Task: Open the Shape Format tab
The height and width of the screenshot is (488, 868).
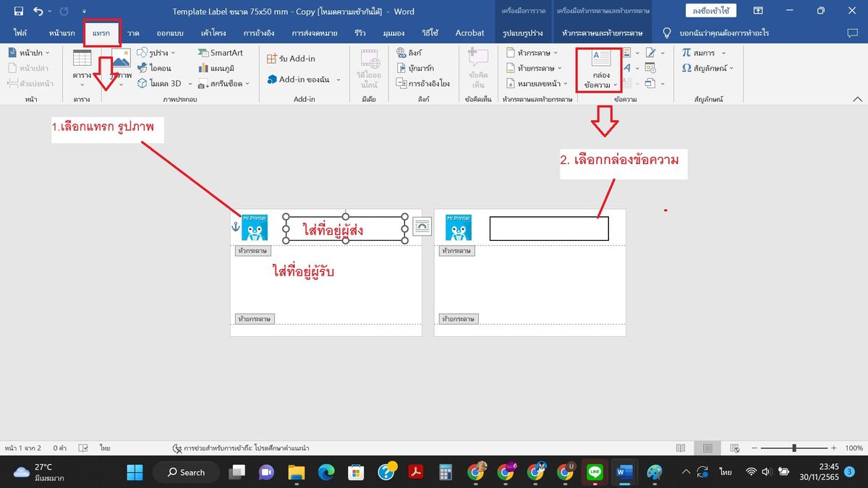Action: (522, 33)
